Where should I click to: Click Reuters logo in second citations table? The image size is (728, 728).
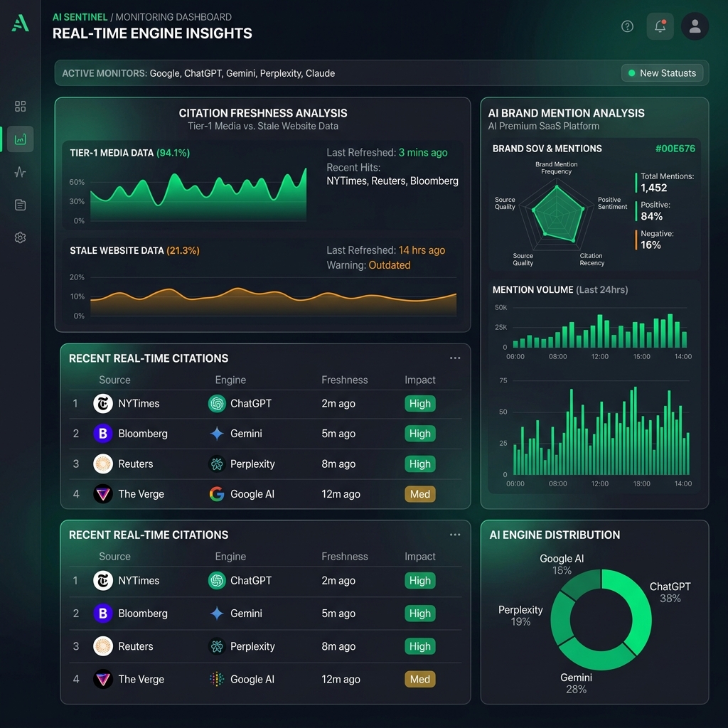point(103,646)
